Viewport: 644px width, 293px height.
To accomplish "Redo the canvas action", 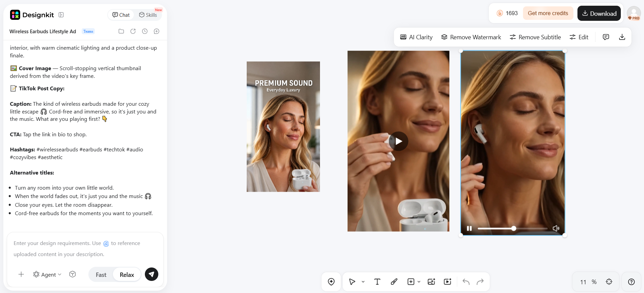I will pyautogui.click(x=480, y=282).
